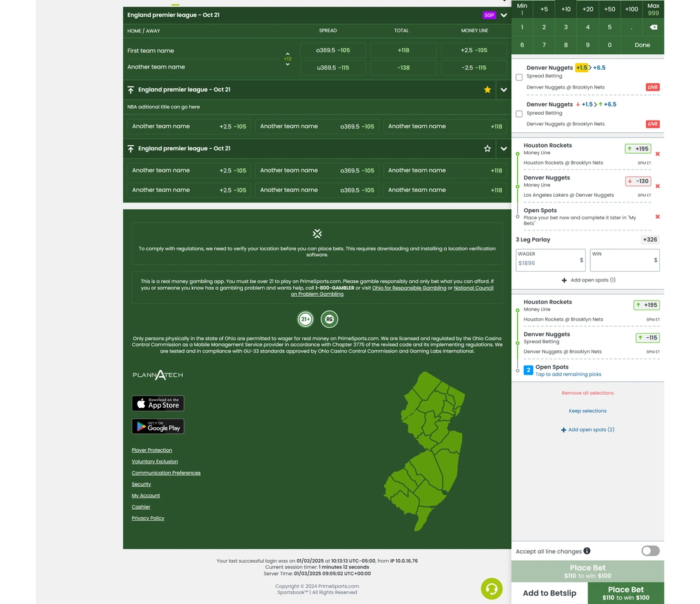Click the PlannATech logo

click(x=158, y=375)
